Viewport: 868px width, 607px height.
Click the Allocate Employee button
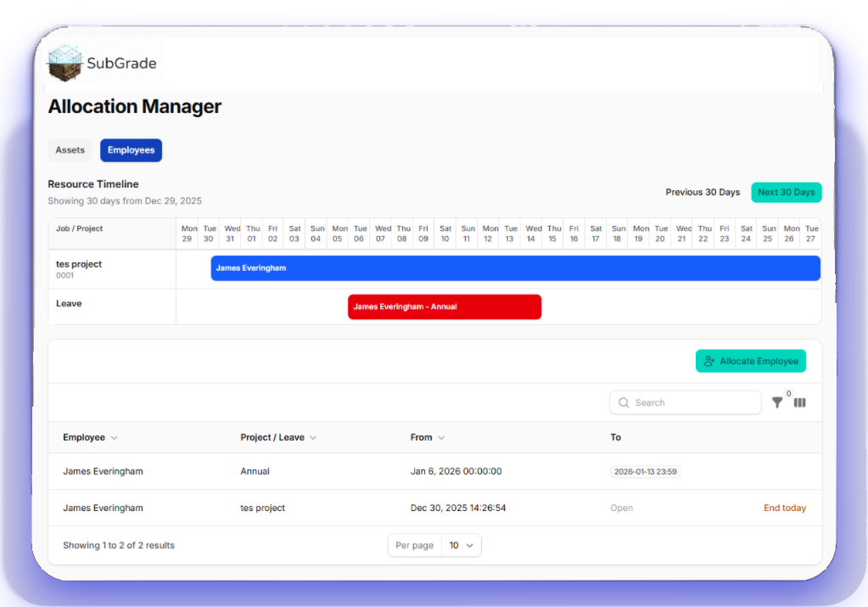point(750,362)
